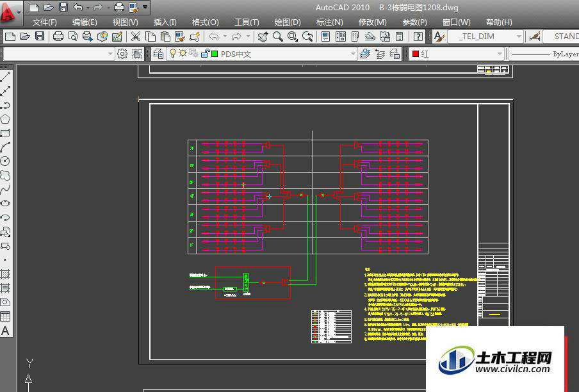This screenshot has height=392, width=579.
Task: Open the color control dropdown showing 红
Action: [500, 54]
